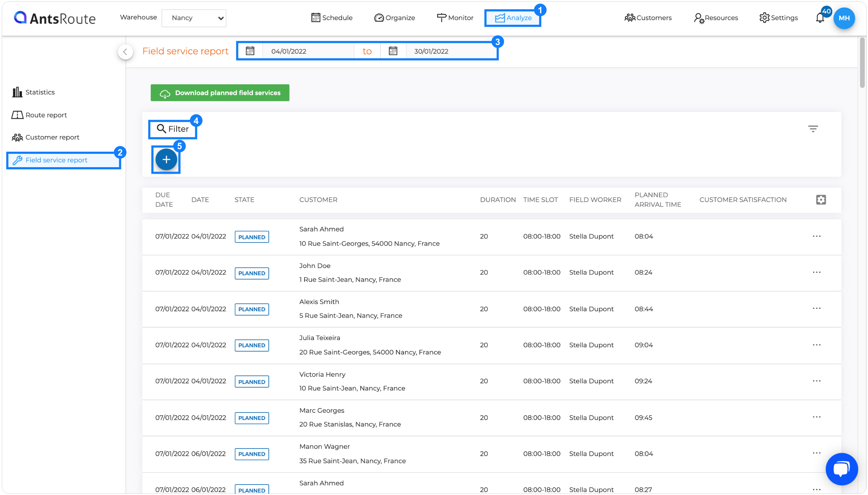This screenshot has height=495, width=868.
Task: Open chat support bubble
Action: [x=842, y=469]
